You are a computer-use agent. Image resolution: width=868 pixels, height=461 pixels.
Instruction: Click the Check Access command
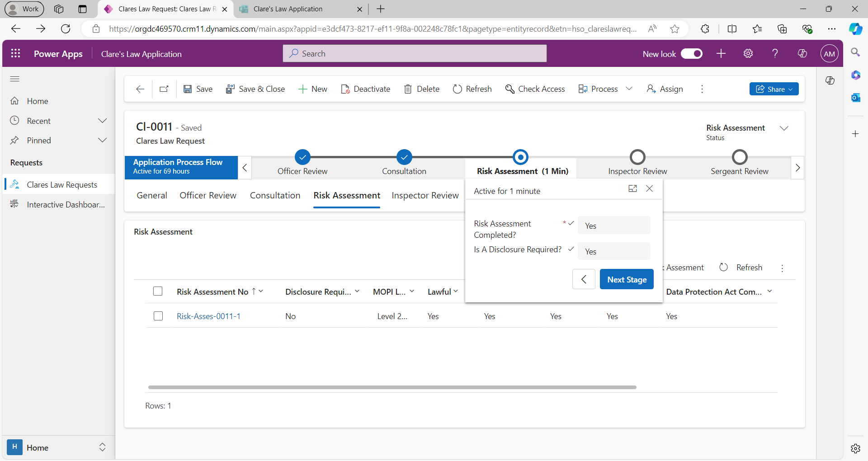535,89
